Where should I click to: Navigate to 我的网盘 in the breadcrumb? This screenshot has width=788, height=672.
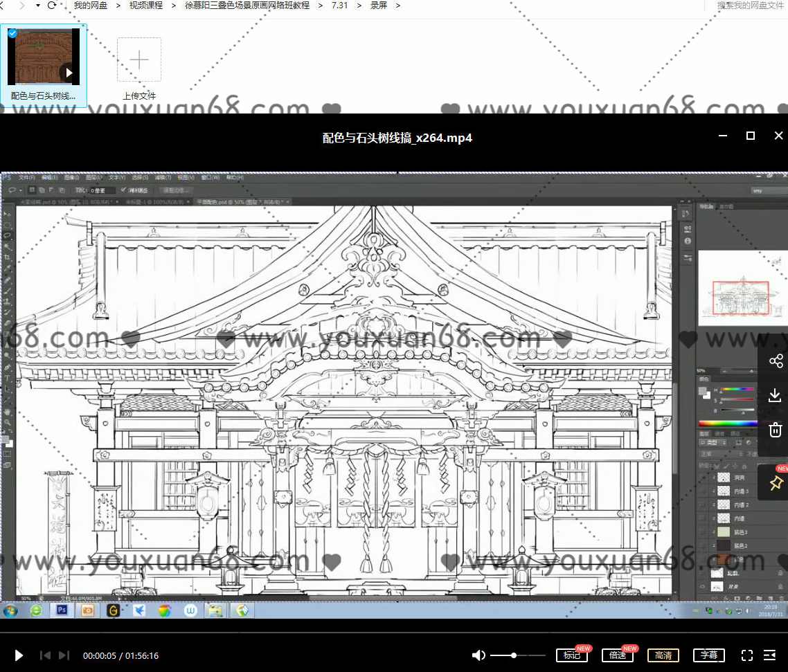click(91, 6)
